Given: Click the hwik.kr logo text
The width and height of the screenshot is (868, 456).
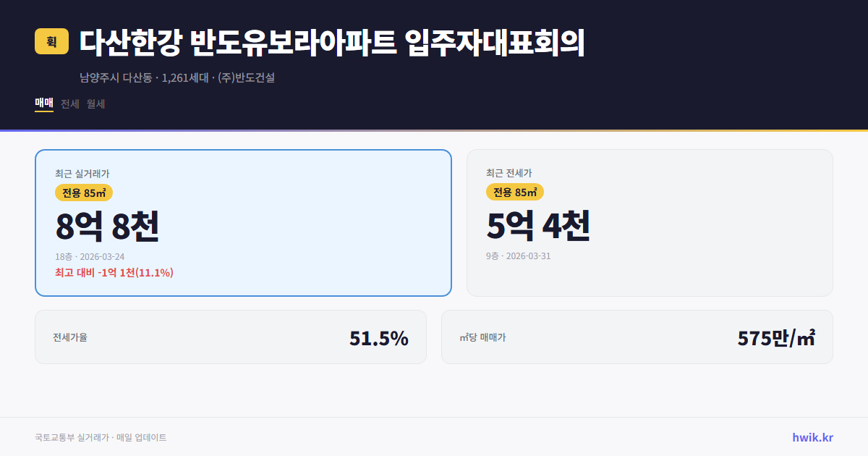Looking at the screenshot, I should (x=812, y=437).
